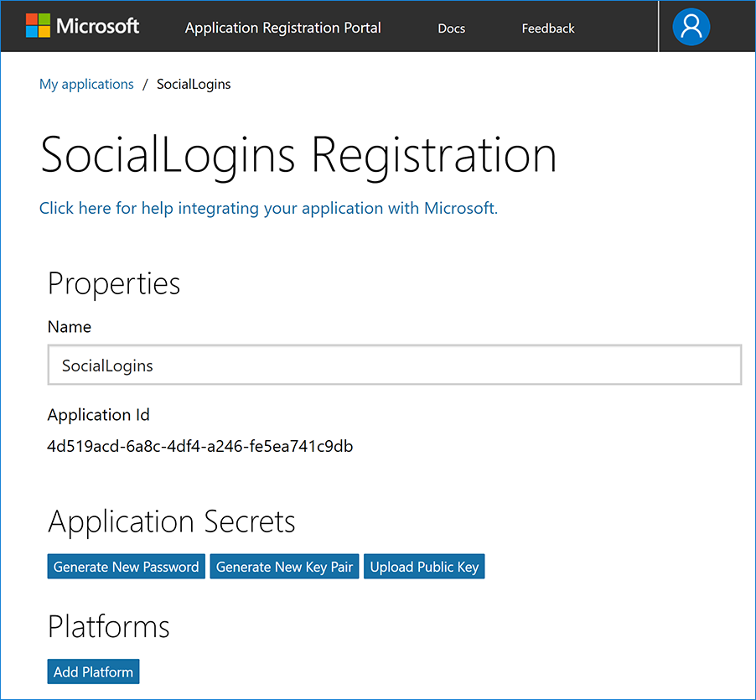Go to Application Registration Portal home
This screenshot has height=700, width=756.
click(282, 28)
